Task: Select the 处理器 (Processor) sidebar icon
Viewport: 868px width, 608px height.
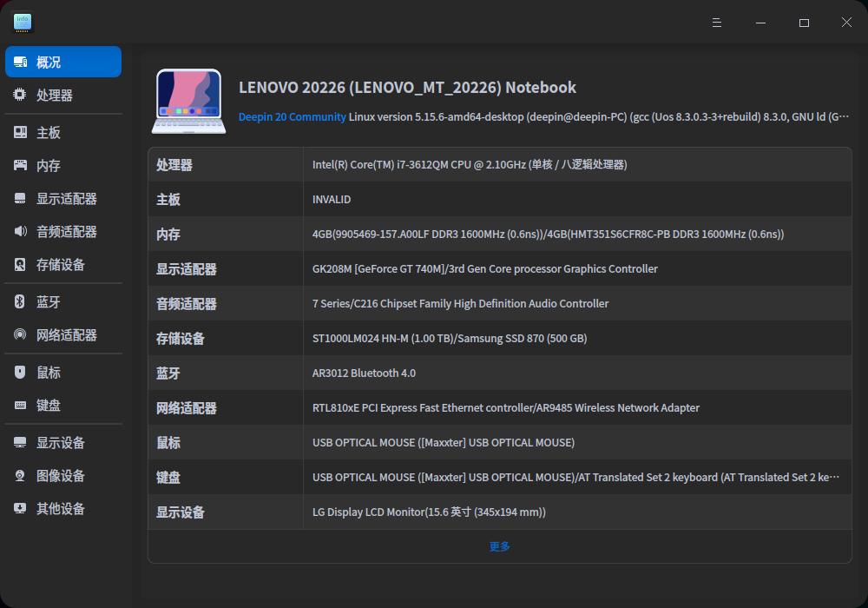Action: coord(19,95)
